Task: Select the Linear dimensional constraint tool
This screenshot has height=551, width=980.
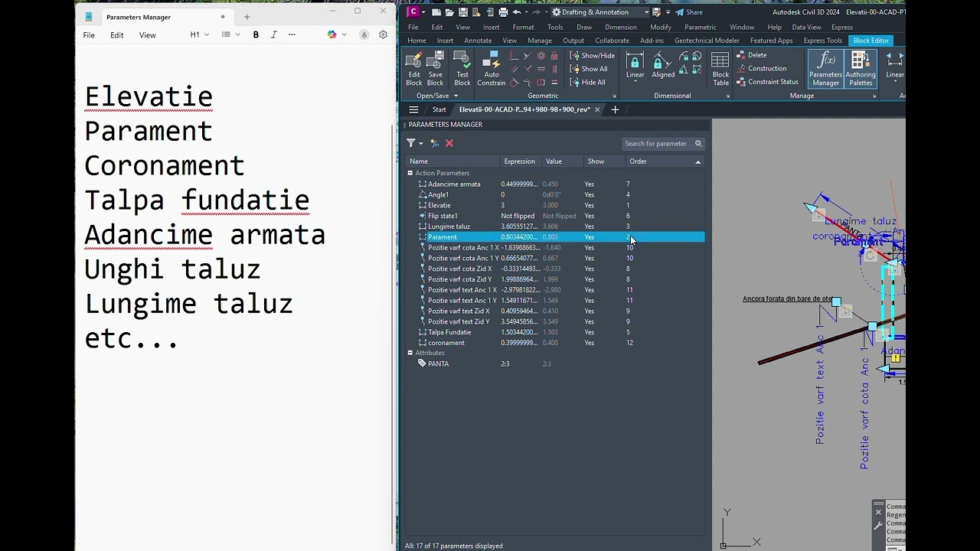Action: (x=635, y=65)
